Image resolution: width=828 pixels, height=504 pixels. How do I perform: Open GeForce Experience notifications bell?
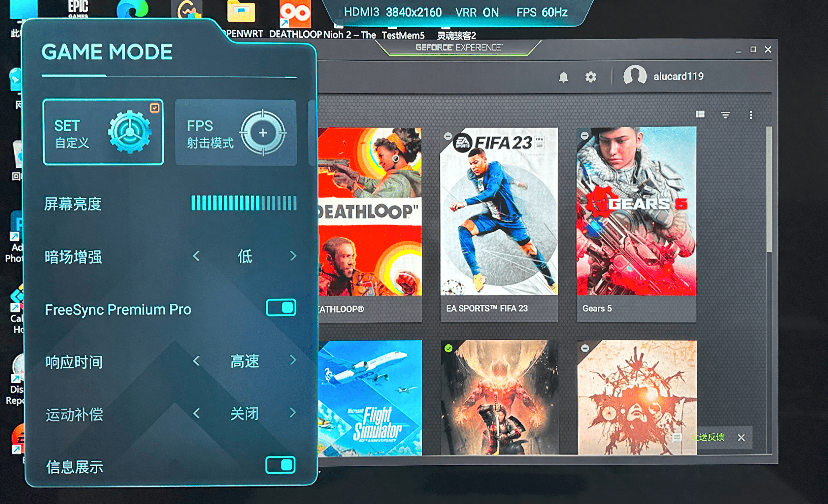point(564,77)
